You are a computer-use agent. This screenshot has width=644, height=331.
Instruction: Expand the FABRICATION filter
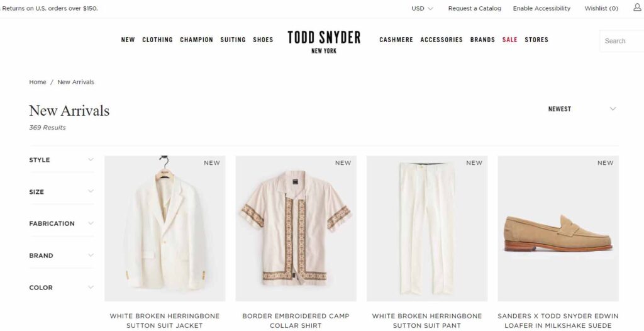pyautogui.click(x=62, y=223)
